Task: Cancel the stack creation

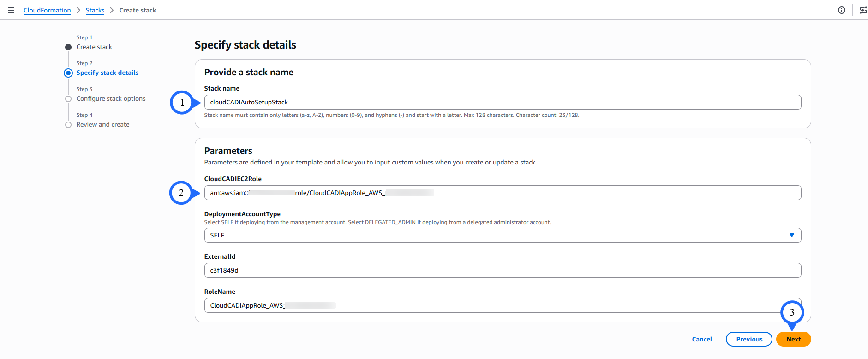Action: click(702, 339)
